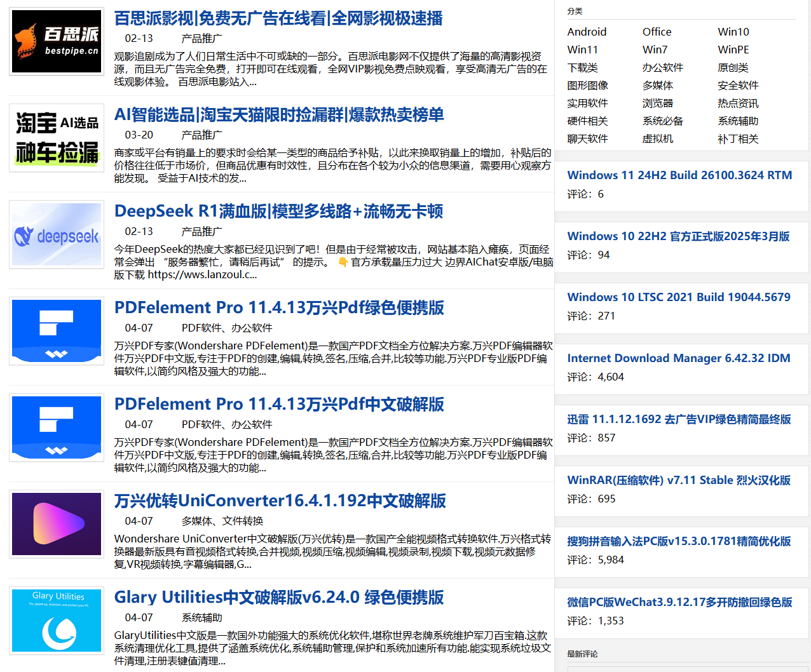Click 文件转换 tag under UniConverter post

243,521
